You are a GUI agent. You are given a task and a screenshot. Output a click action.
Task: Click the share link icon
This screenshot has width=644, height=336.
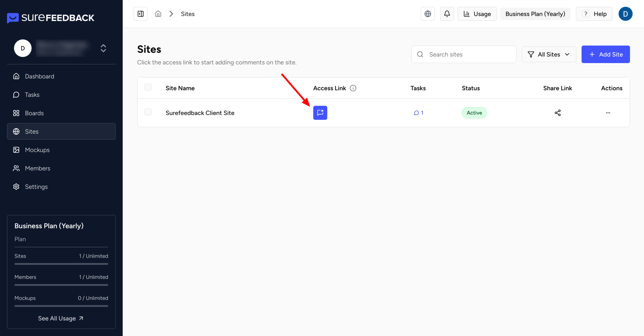point(557,113)
